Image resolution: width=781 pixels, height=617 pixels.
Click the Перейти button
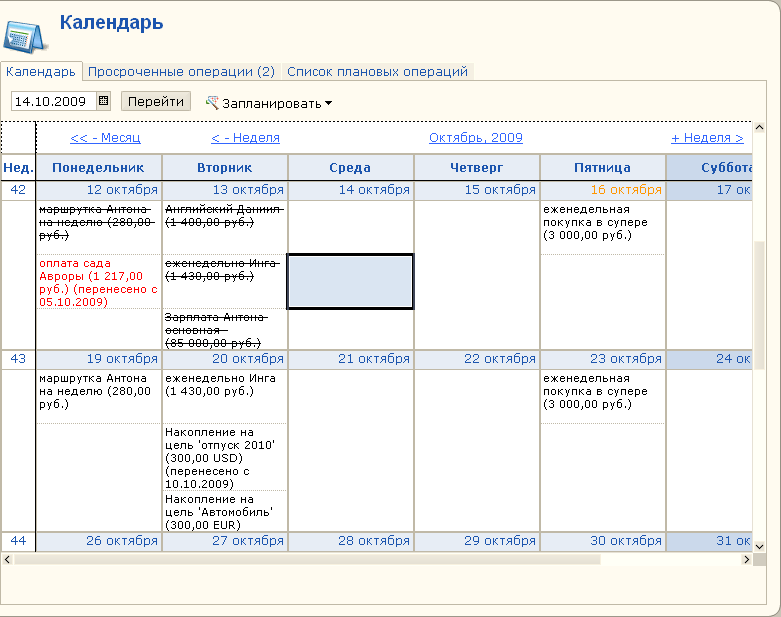156,102
